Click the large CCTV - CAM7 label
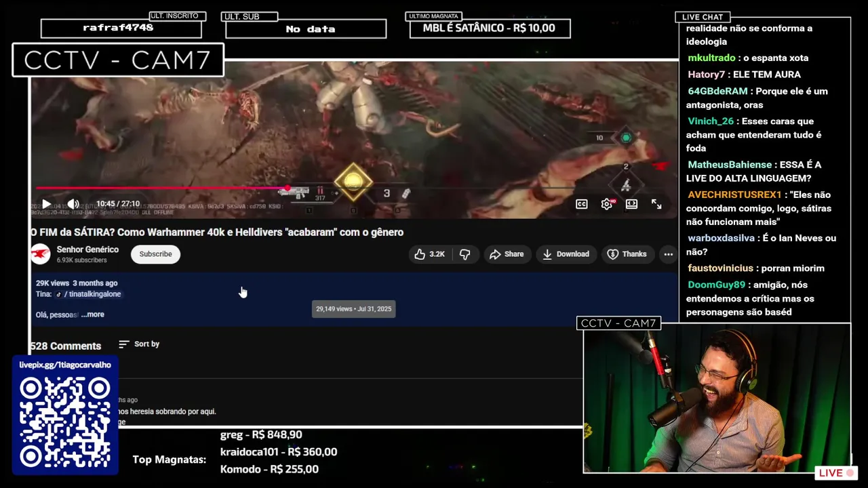868x488 pixels. [x=117, y=60]
